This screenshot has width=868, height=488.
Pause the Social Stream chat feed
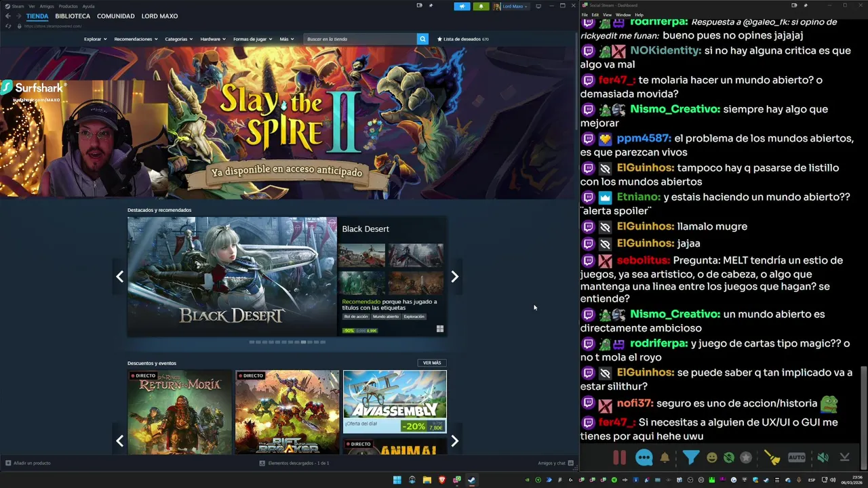[x=620, y=457]
